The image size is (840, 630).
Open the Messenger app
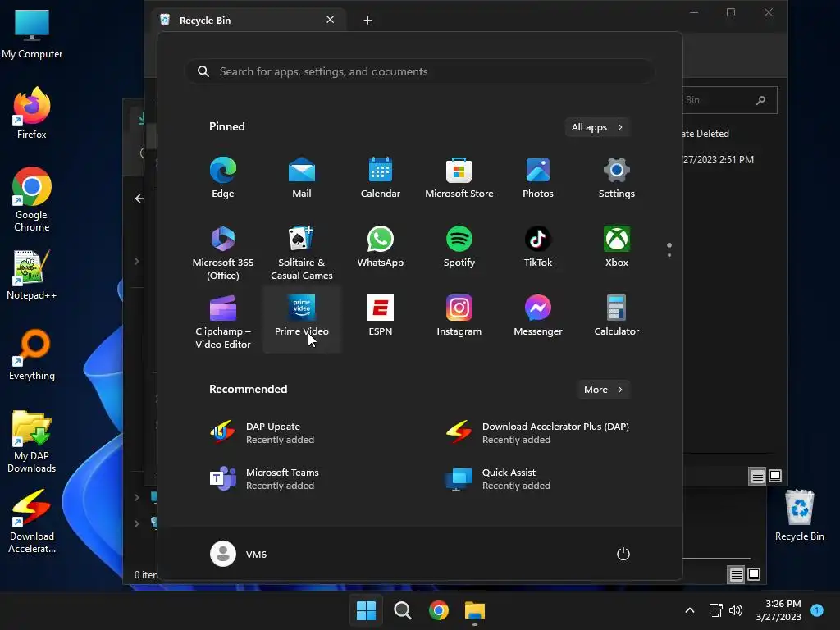[538, 316]
